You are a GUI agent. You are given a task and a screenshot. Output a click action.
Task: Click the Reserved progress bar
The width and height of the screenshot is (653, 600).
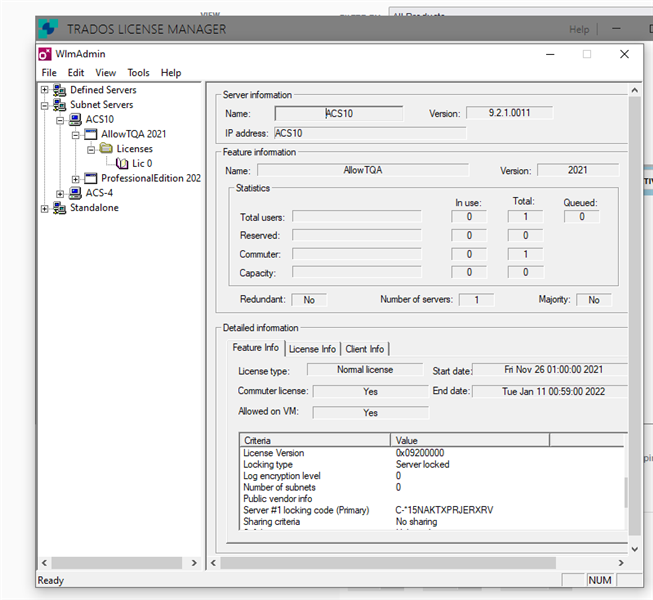357,235
